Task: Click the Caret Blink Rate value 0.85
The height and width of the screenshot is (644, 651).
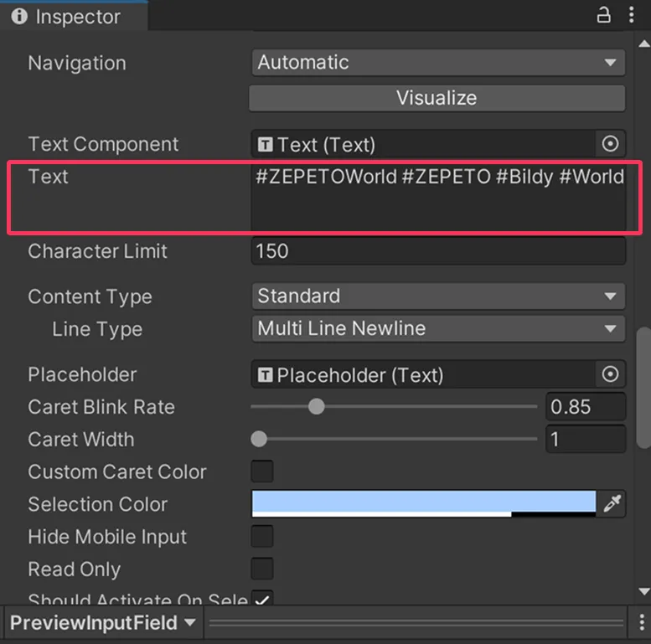Action: click(586, 407)
